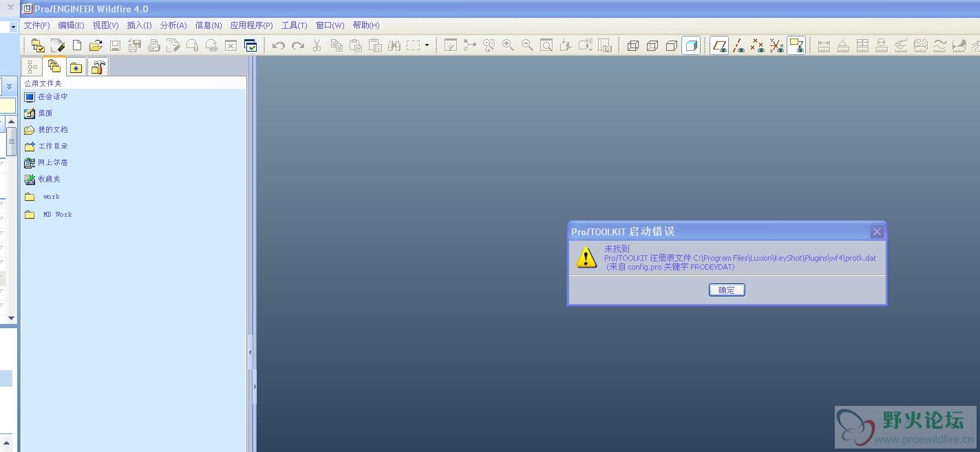Switch to the favorites navigator tab
Viewport: 980px width, 452px height.
click(x=76, y=67)
